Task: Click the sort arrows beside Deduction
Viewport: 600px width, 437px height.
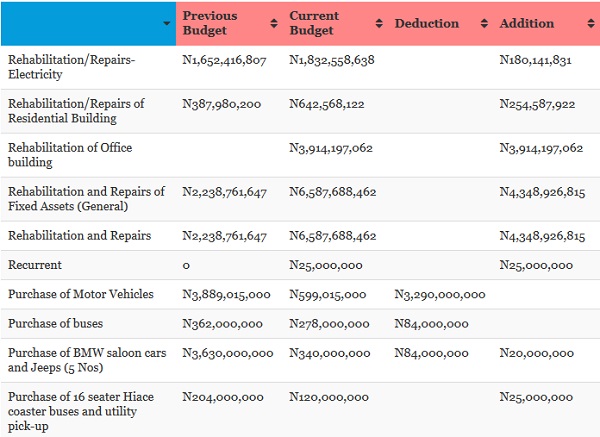Action: [x=485, y=23]
